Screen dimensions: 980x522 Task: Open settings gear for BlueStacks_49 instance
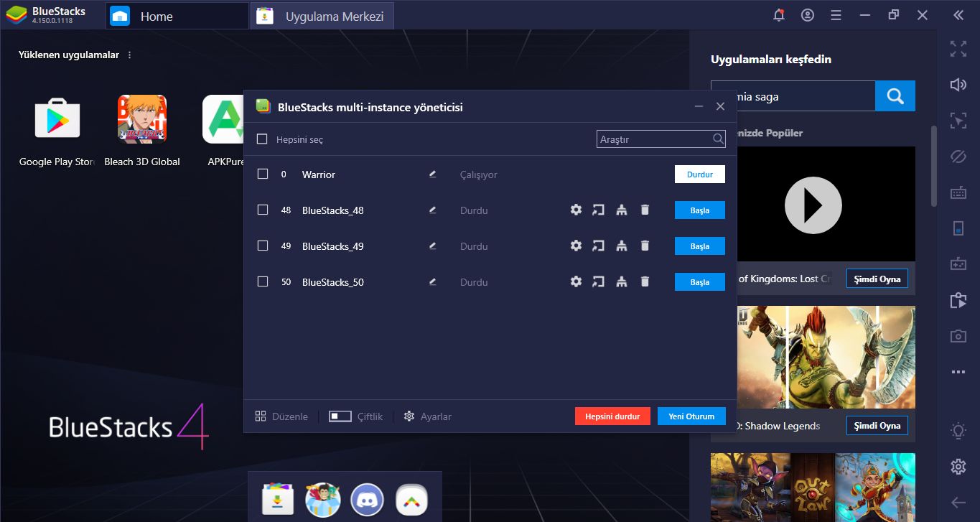coord(576,246)
